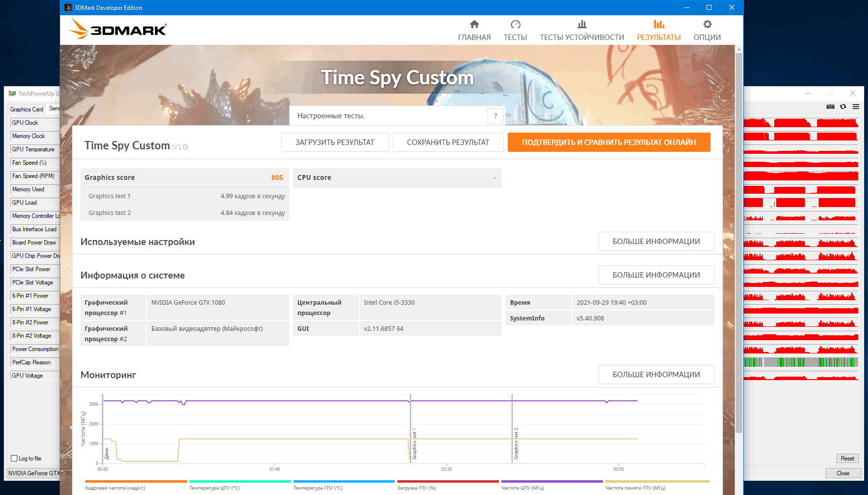Click the question mark help button

pos(495,116)
